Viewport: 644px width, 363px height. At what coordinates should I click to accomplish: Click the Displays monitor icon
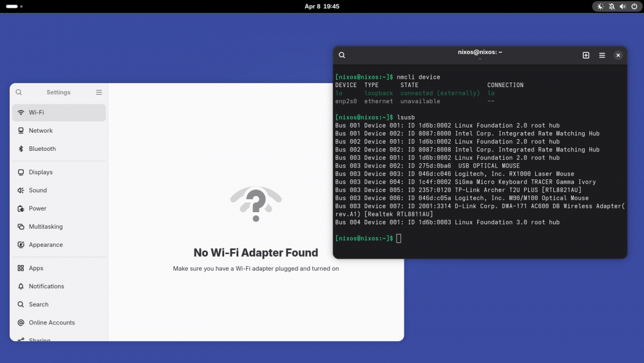click(21, 172)
